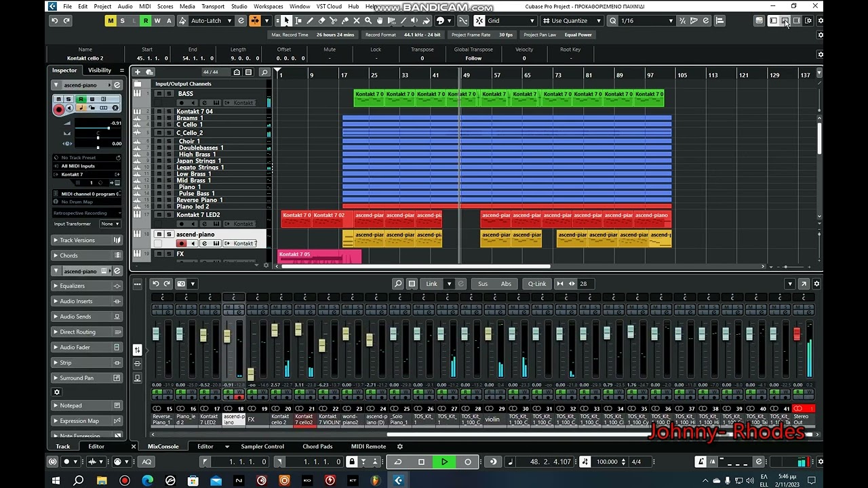
Task: Select the Erase tool
Action: (x=321, y=21)
